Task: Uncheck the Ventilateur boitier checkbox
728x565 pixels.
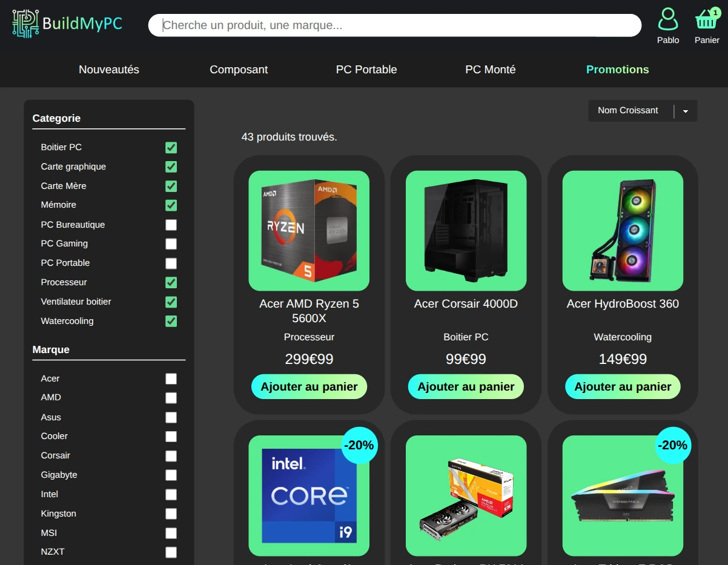Action: [171, 302]
